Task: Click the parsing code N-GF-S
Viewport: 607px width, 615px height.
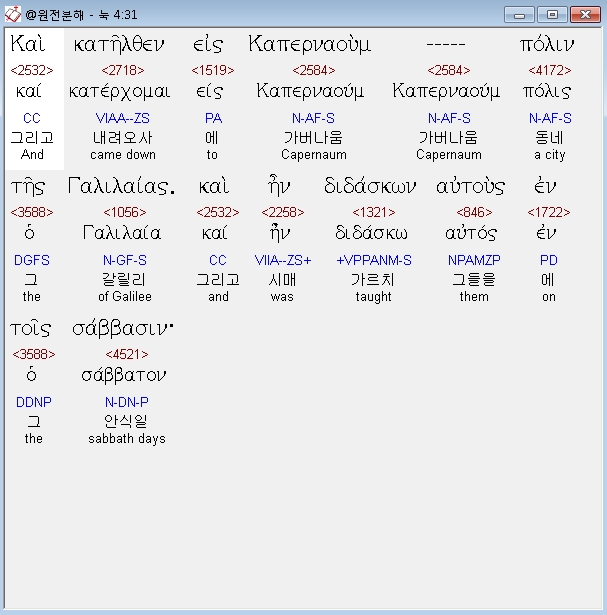Action: pos(125,260)
